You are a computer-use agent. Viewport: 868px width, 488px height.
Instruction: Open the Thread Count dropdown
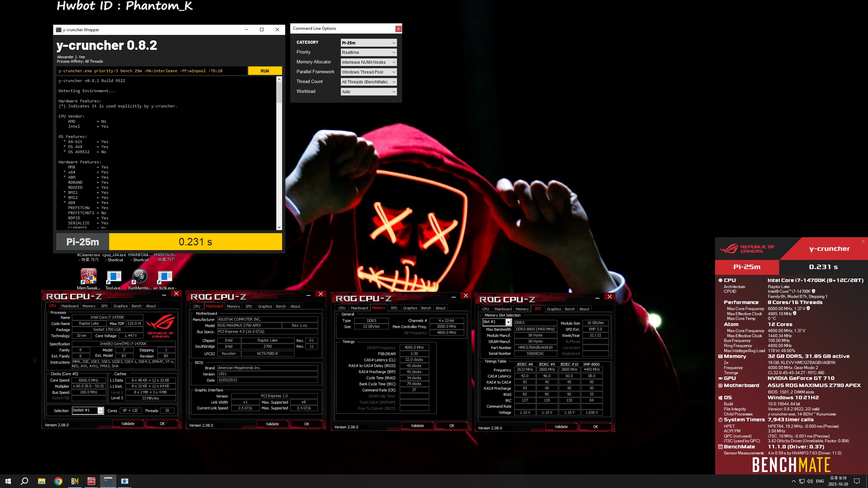369,82
